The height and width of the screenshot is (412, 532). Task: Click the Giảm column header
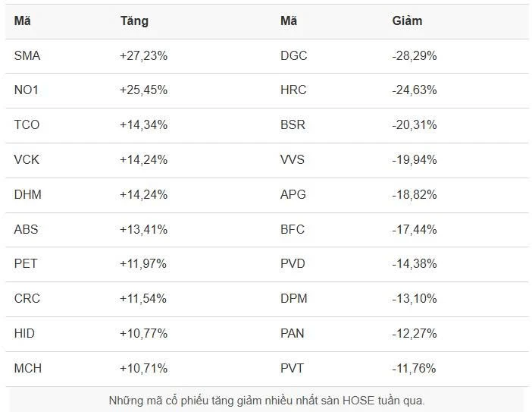point(407,21)
